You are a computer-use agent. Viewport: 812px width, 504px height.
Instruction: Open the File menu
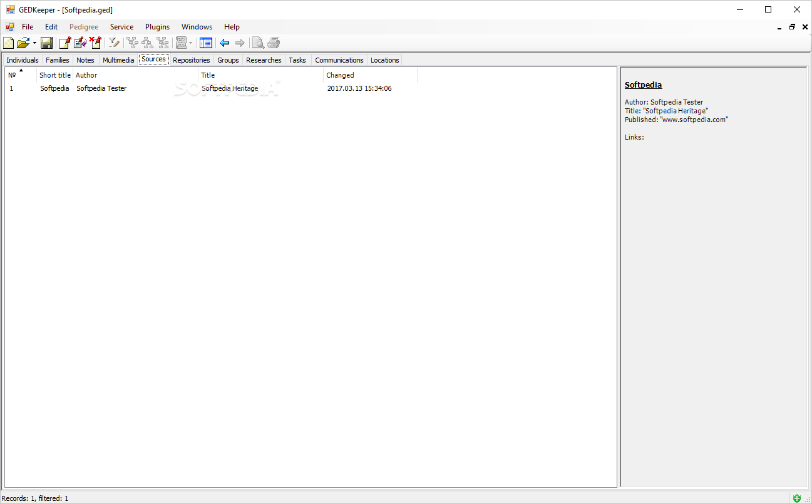click(x=28, y=27)
